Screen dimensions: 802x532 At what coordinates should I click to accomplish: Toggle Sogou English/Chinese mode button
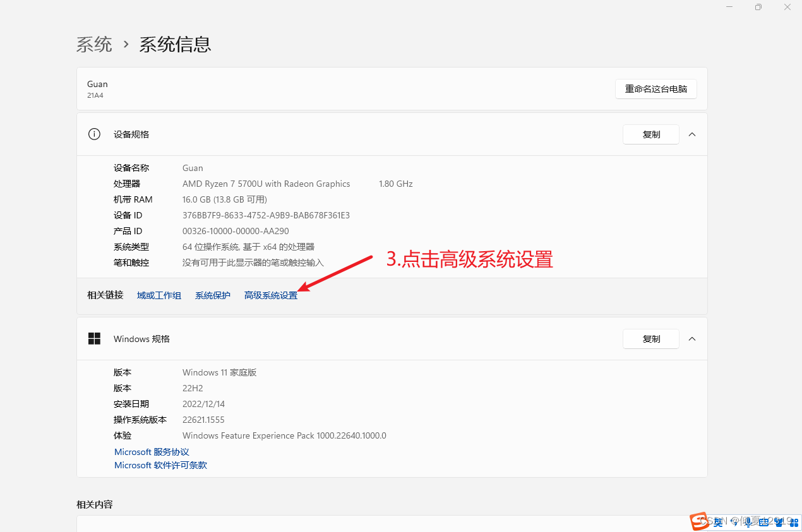[718, 523]
